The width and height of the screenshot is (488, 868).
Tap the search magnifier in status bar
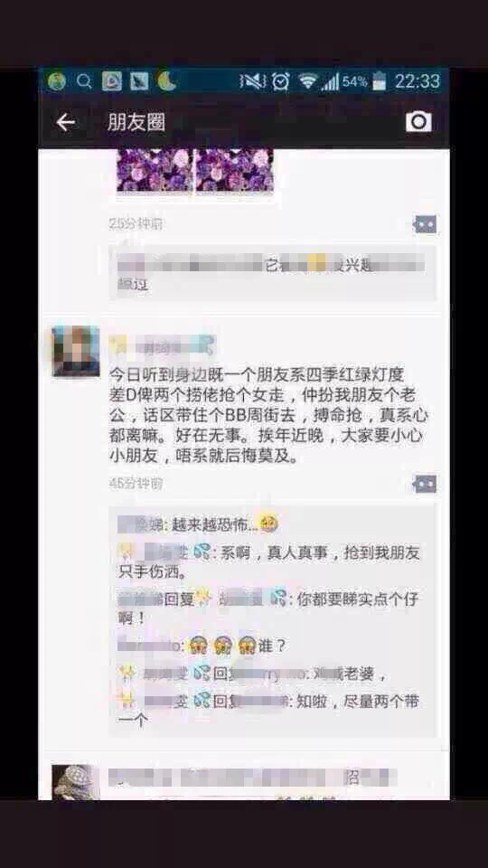(83, 81)
